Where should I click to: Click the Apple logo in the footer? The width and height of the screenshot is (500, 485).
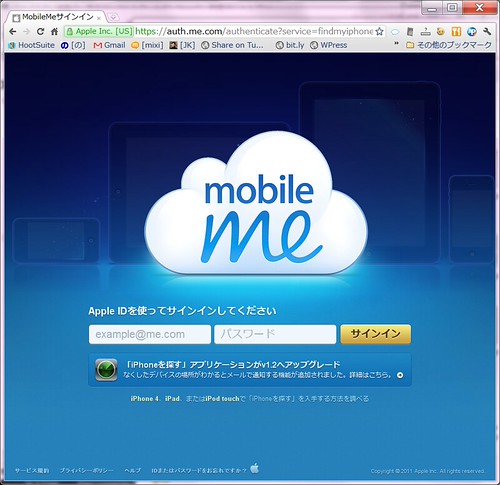[254, 468]
